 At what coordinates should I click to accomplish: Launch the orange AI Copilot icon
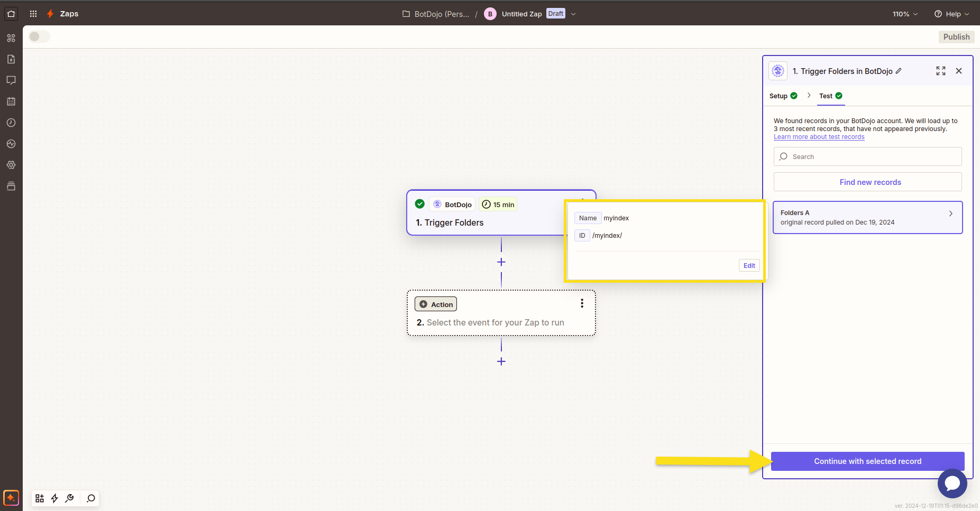(11, 498)
